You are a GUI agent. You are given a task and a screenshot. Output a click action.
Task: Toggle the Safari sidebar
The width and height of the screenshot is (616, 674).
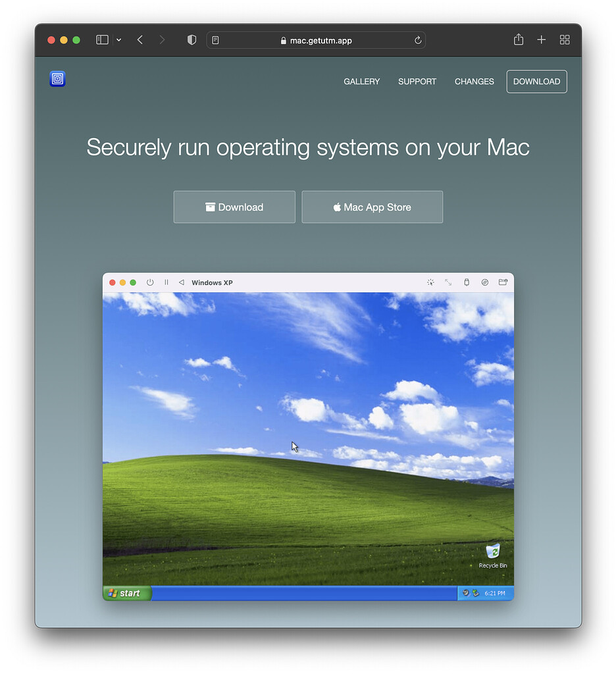[102, 39]
